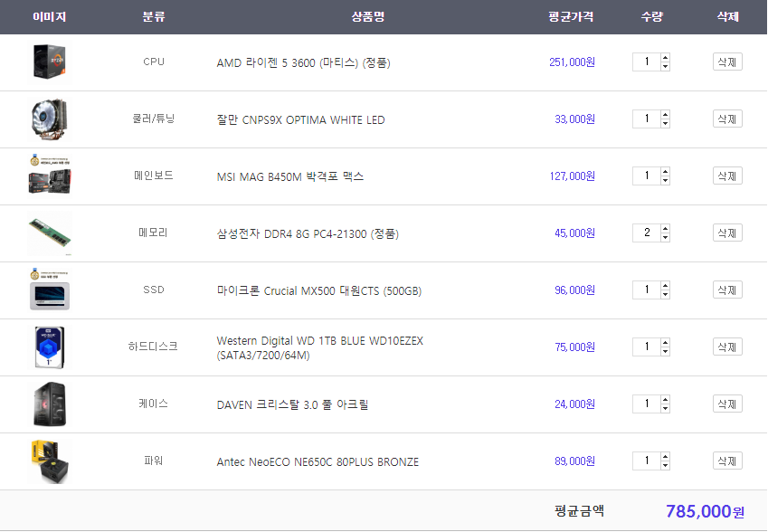This screenshot has height=532, width=768.
Task: Open product link Western Digital WD 1TB BLUE
Action: coord(320,347)
